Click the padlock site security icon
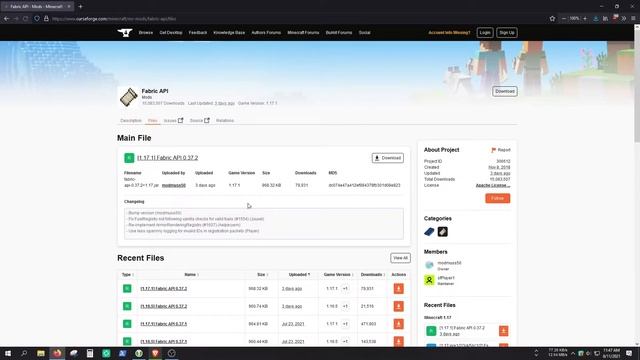Image resolution: width=640 pixels, height=360 pixels. (x=46, y=19)
